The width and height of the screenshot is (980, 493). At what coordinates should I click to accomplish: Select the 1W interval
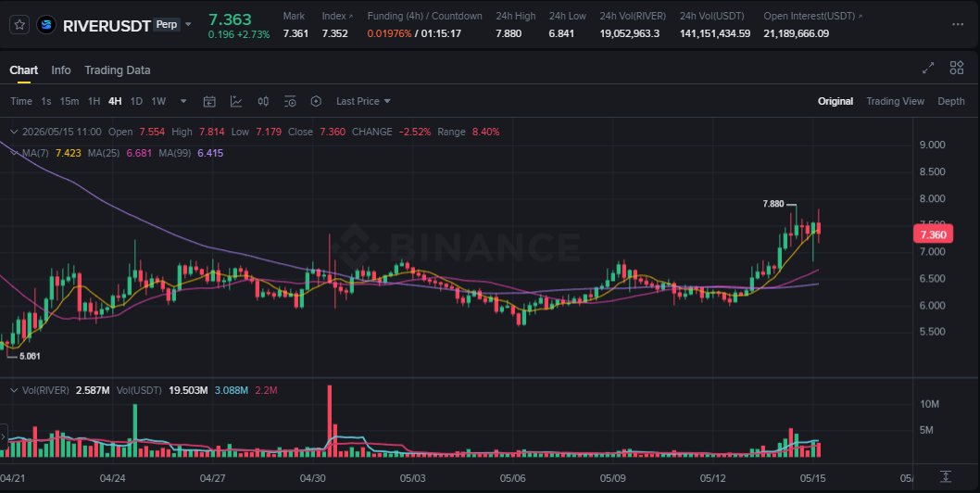click(x=158, y=101)
